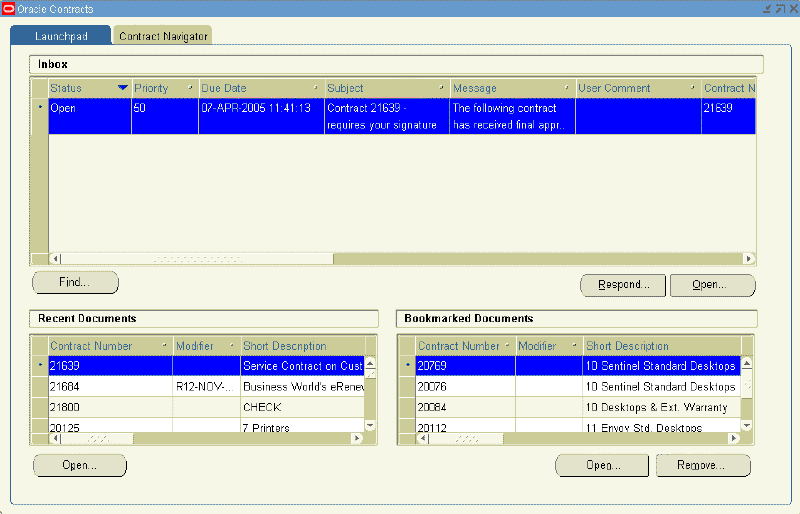Select the Inbox contract number 21639 cell
This screenshot has height=514, width=800.
729,116
